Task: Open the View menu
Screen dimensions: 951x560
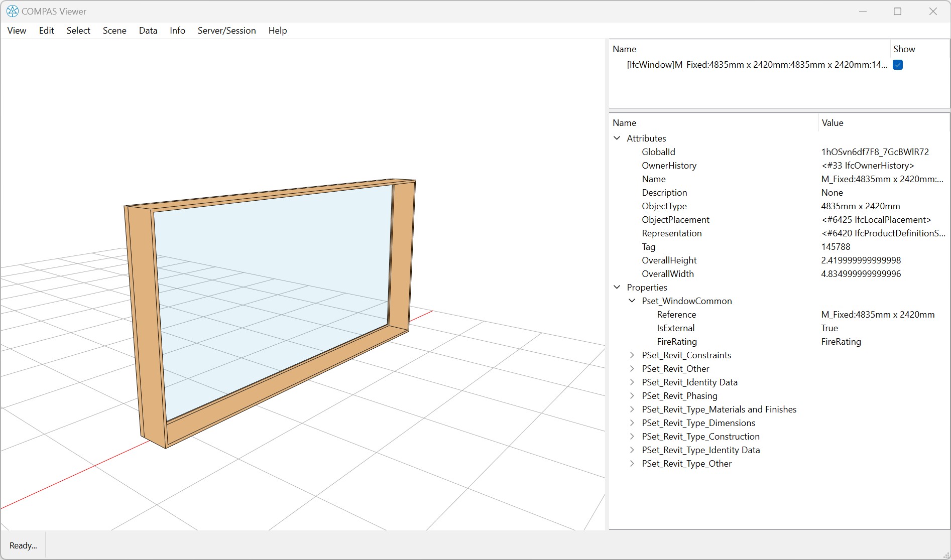Action: click(x=17, y=31)
